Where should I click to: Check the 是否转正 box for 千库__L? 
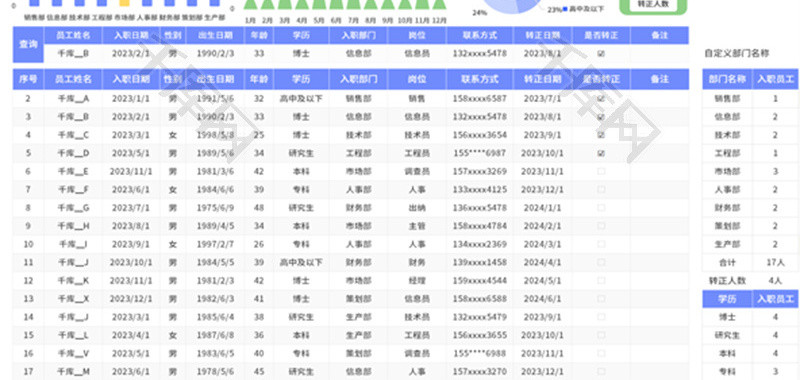601,335
